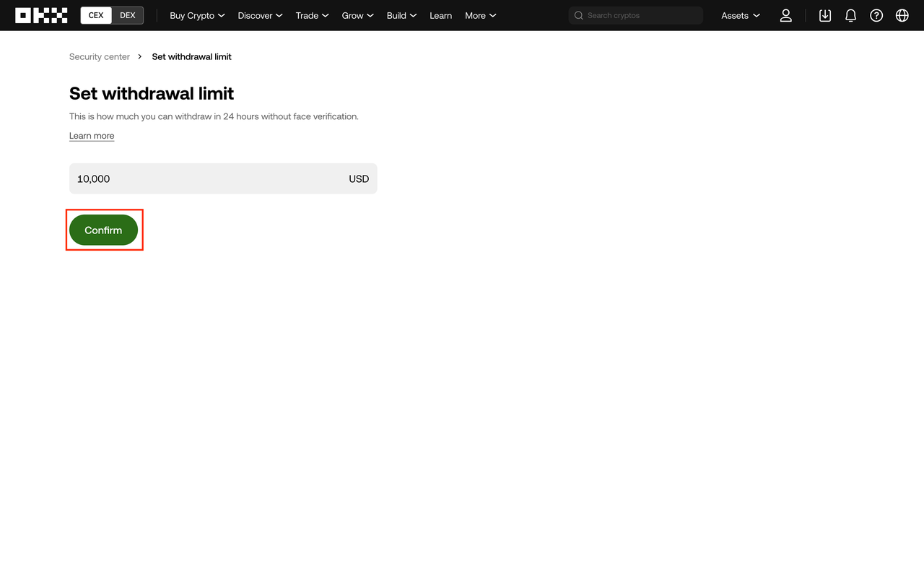
Task: Expand the Discover menu
Action: 260,15
